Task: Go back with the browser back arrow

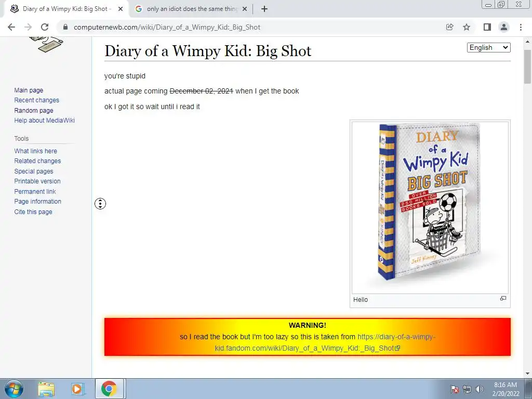Action: [x=11, y=27]
